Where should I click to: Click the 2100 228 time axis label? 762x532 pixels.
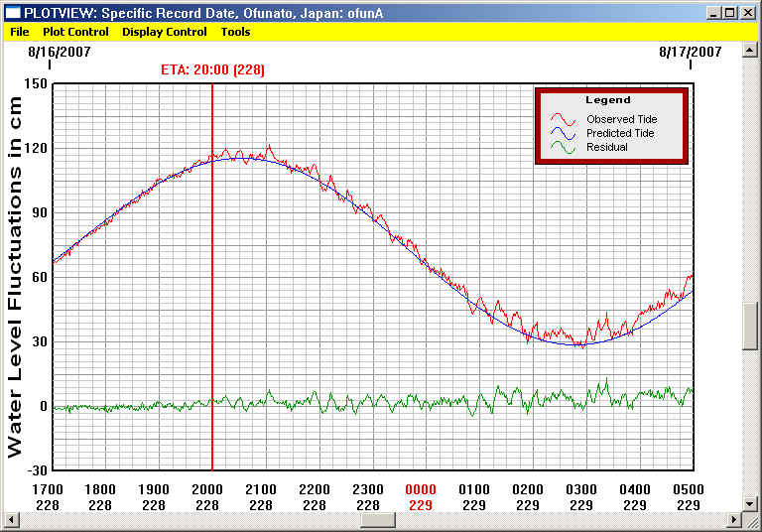pos(261,497)
